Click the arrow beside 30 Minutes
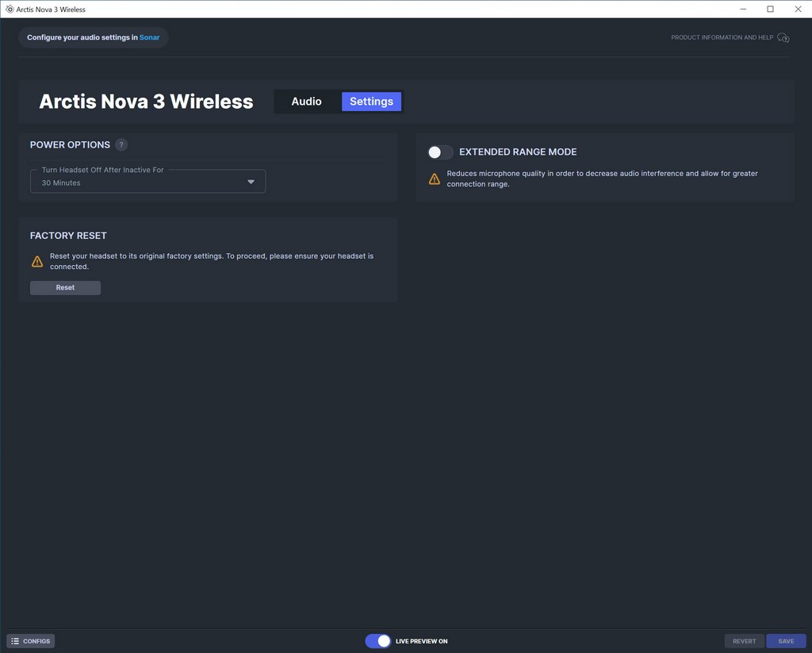The image size is (812, 653). tap(251, 182)
